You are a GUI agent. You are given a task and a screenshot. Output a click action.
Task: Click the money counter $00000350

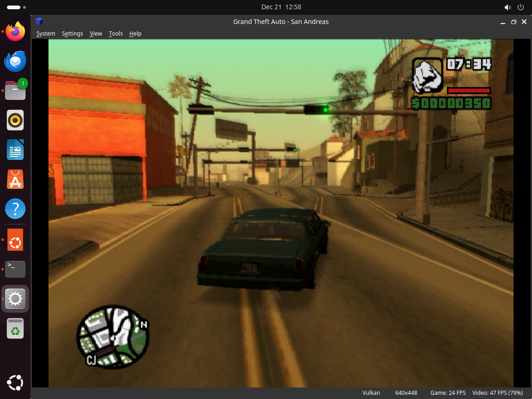451,103
